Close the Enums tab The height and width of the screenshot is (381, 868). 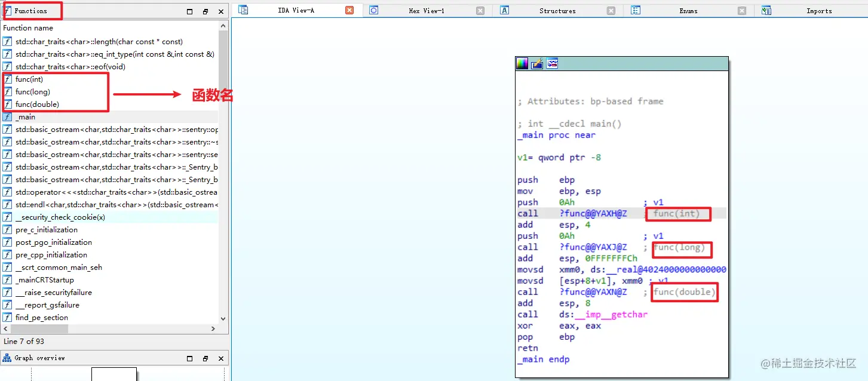742,10
